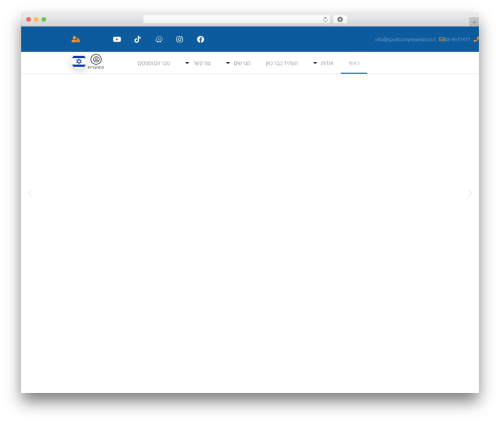Image resolution: width=500 pixels, height=423 pixels.
Task: Click the 08 phone number link
Action: pyautogui.click(x=458, y=39)
